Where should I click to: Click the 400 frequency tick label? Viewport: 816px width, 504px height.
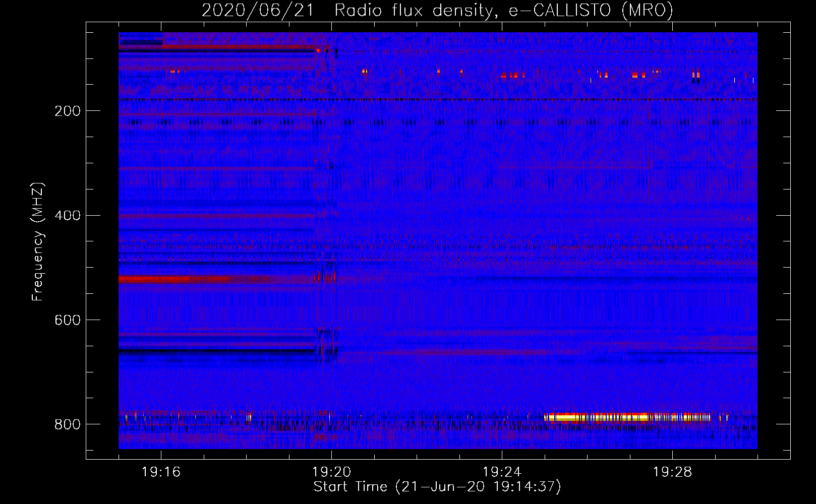tap(68, 216)
